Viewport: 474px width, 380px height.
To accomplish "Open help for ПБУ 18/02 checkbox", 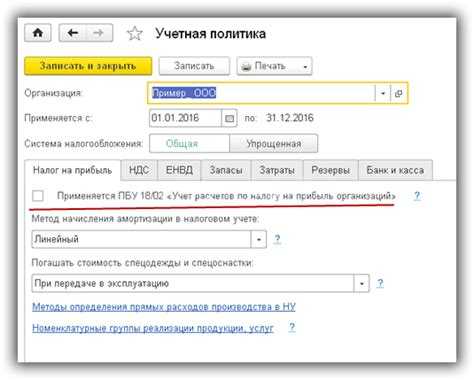I will coord(417,196).
